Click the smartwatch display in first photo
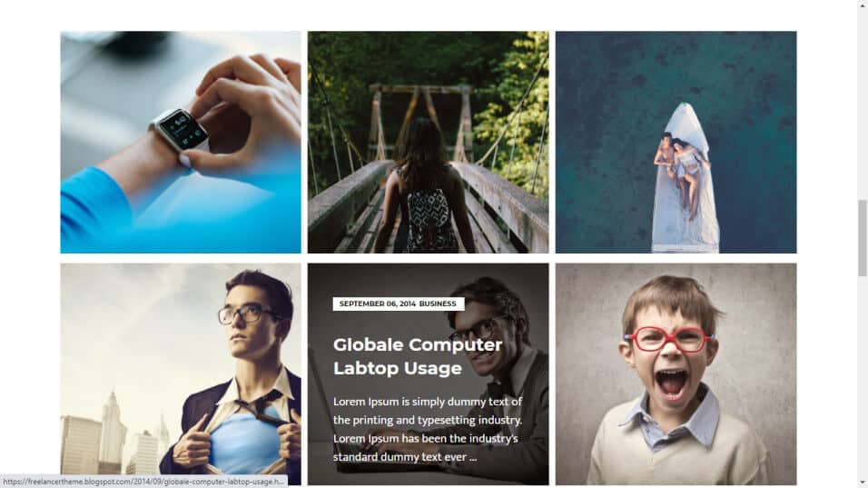Screen dimensions: 868x488 tap(183, 128)
